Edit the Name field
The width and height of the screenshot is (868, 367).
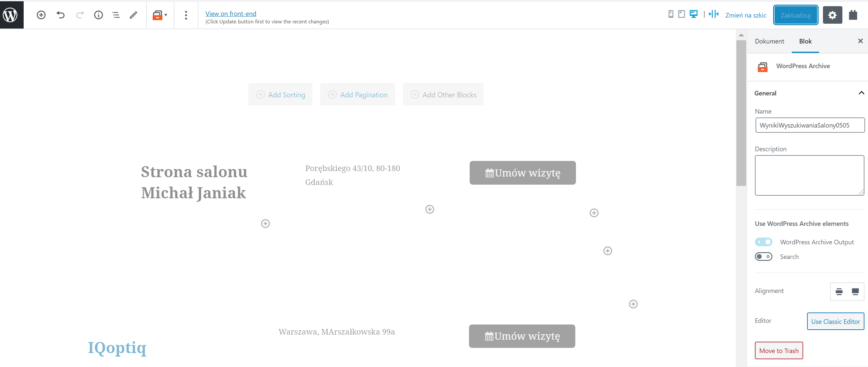pos(810,125)
